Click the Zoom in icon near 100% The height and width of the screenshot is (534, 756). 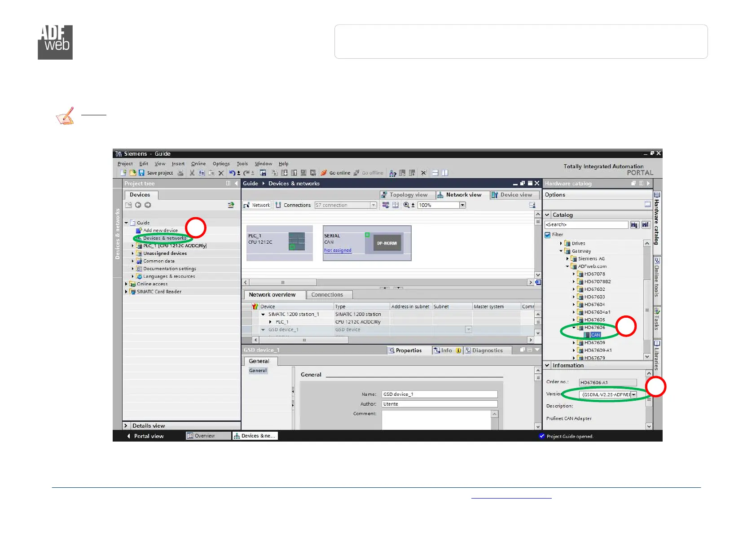[406, 205]
